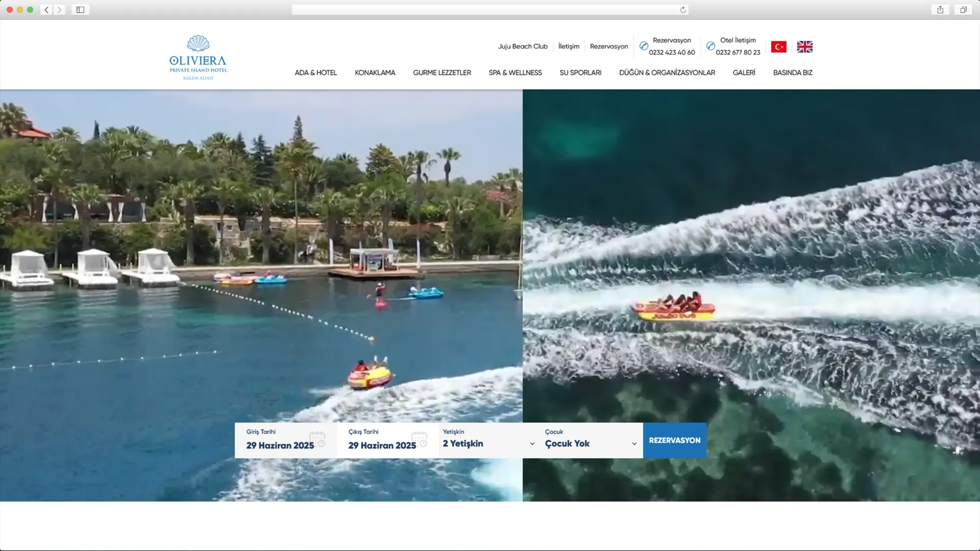Open the Giriş Tarihi calendar icon
The image size is (980, 551).
(317, 439)
